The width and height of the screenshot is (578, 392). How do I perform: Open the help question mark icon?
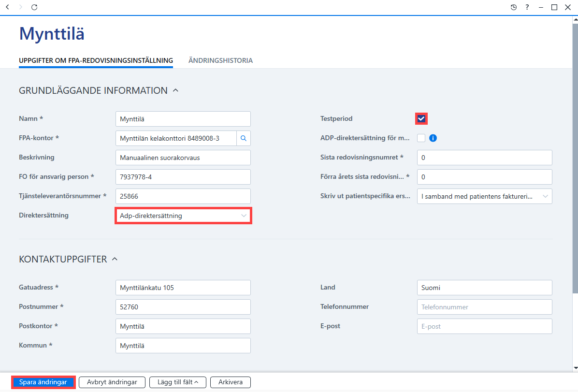coord(527,7)
